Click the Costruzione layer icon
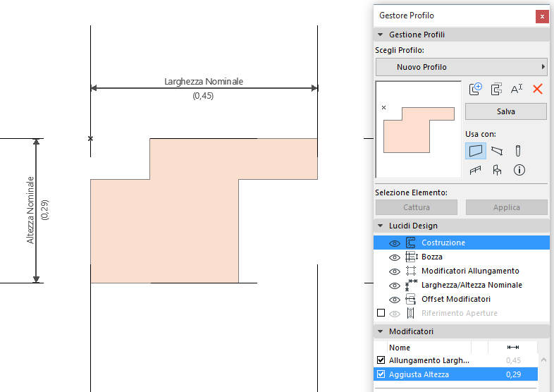 pos(410,243)
